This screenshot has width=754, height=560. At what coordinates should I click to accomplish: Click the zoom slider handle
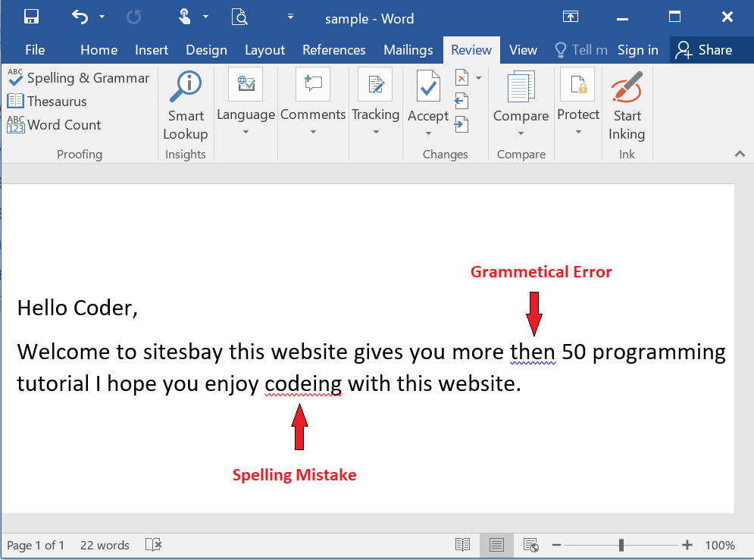[x=621, y=545]
